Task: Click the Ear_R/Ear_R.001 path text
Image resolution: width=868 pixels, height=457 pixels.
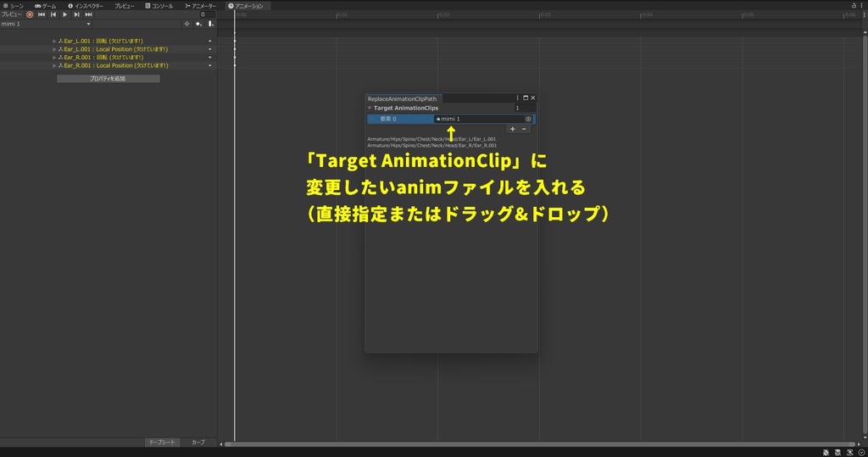Action: point(431,145)
